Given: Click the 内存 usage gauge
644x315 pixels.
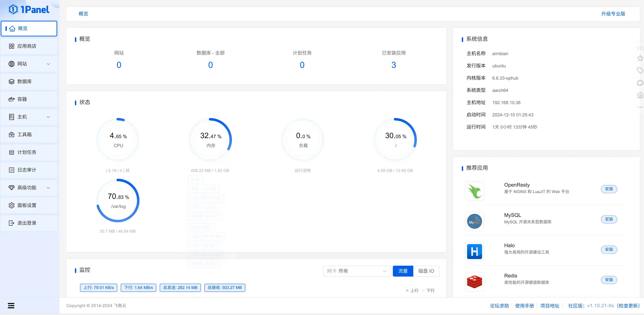Looking at the screenshot, I should (210, 140).
